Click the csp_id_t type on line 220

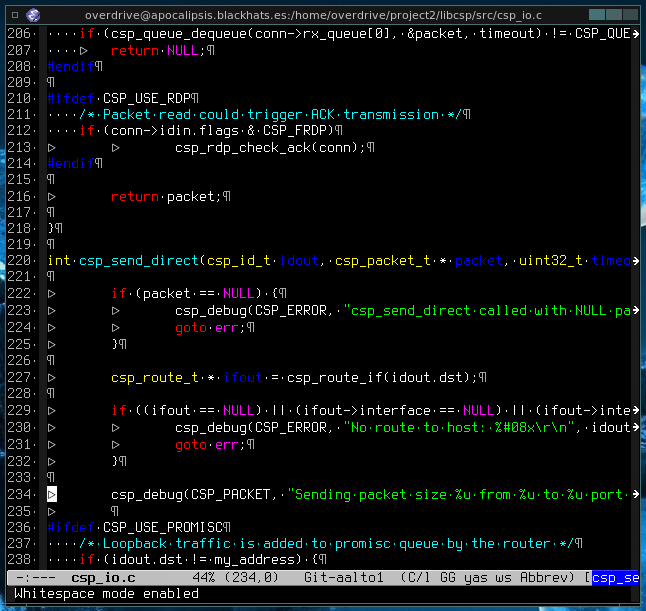pos(239,261)
